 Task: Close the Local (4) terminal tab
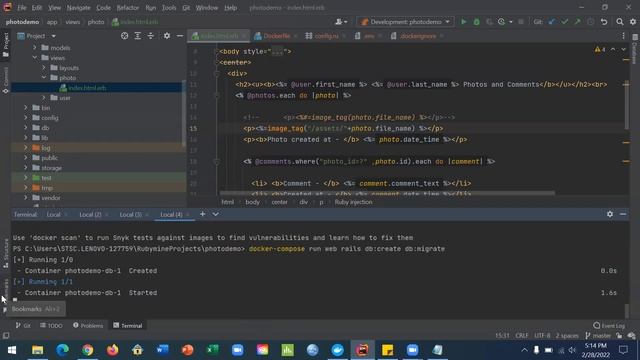[x=188, y=214]
